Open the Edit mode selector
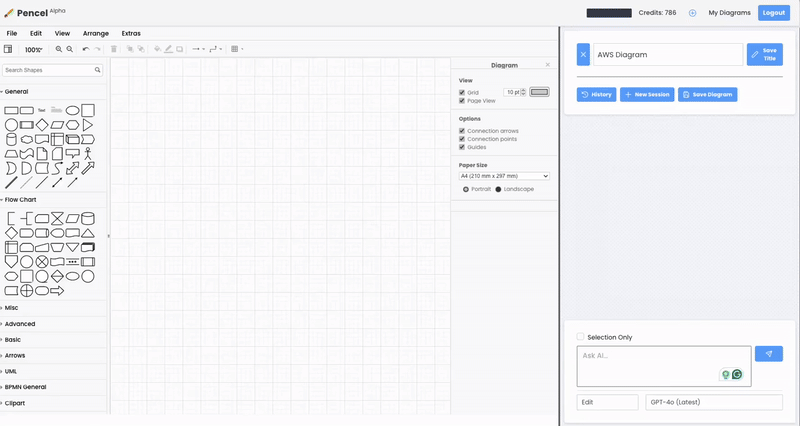This screenshot has height=426, width=800. [x=607, y=402]
